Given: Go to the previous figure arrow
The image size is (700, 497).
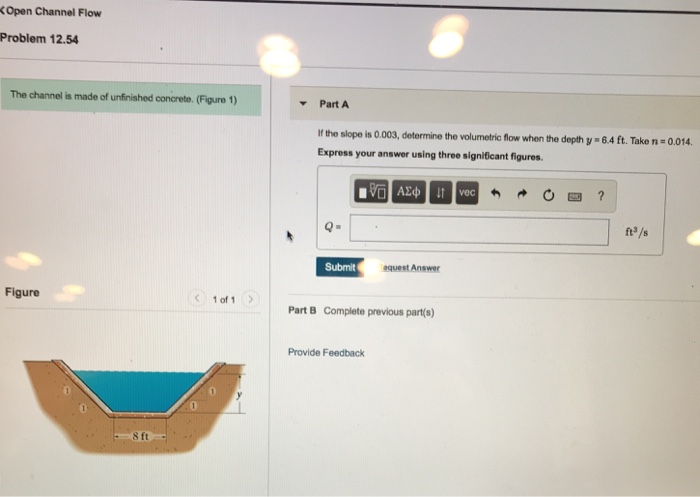Looking at the screenshot, I should coord(197,298).
